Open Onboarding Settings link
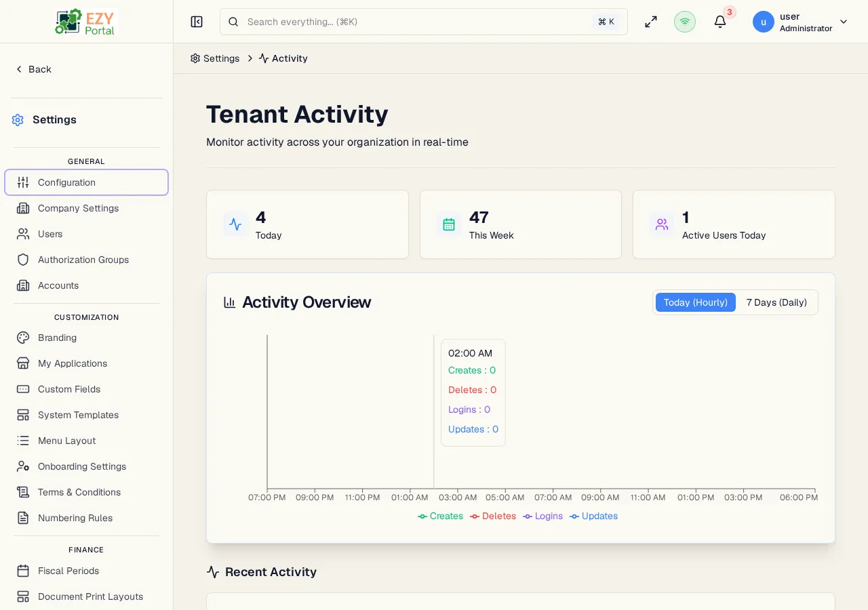 [x=86, y=466]
